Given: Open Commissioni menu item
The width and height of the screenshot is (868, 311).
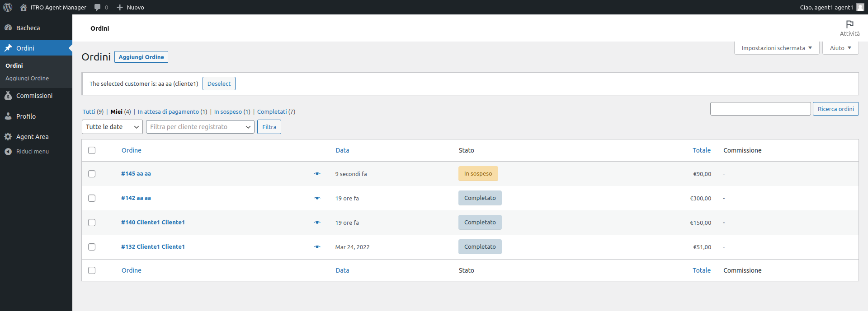Looking at the screenshot, I should [34, 96].
